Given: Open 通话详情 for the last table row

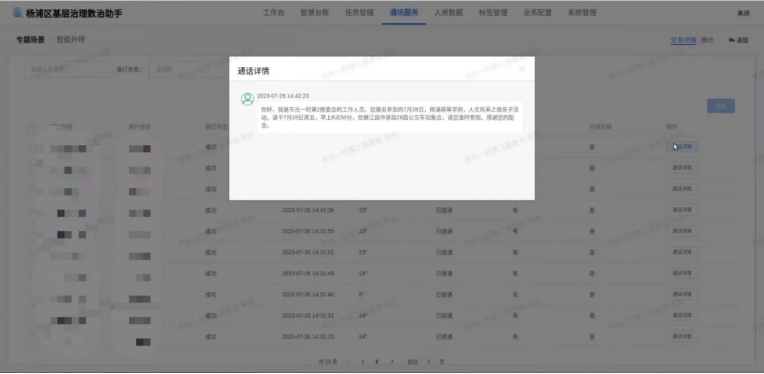Looking at the screenshot, I should click(x=682, y=337).
